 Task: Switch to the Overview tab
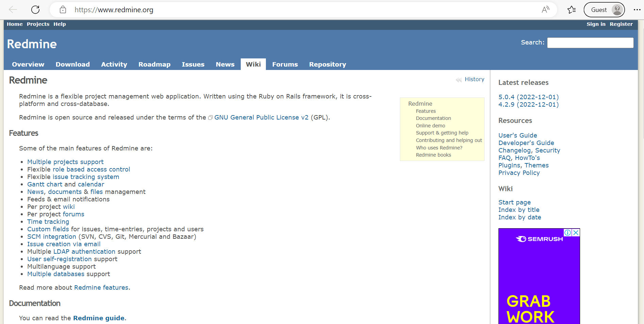pyautogui.click(x=28, y=64)
